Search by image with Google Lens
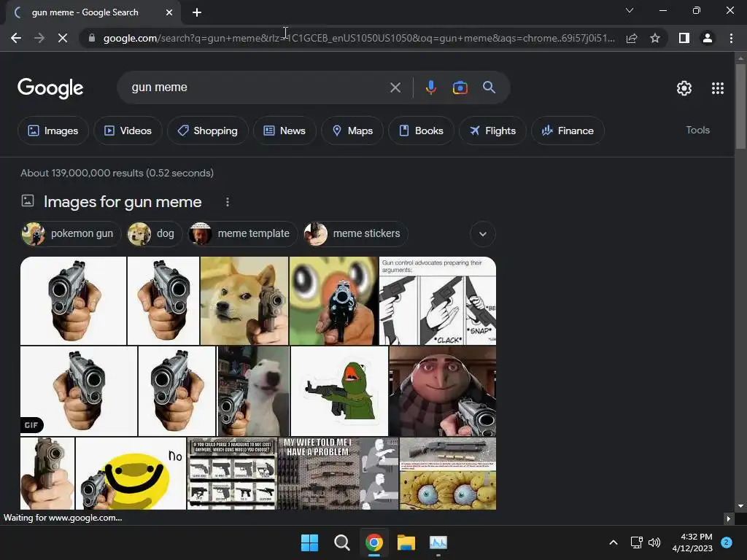 [460, 87]
